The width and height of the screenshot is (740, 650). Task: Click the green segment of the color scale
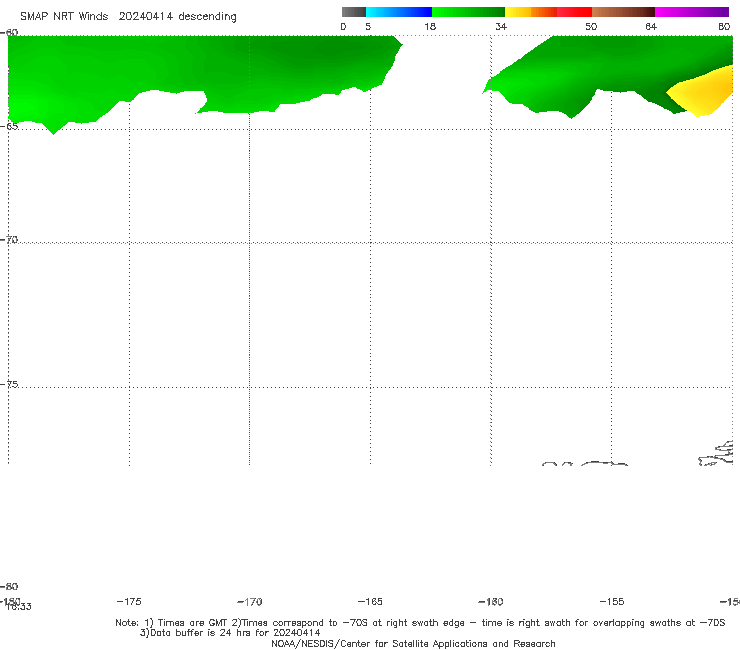[468, 12]
